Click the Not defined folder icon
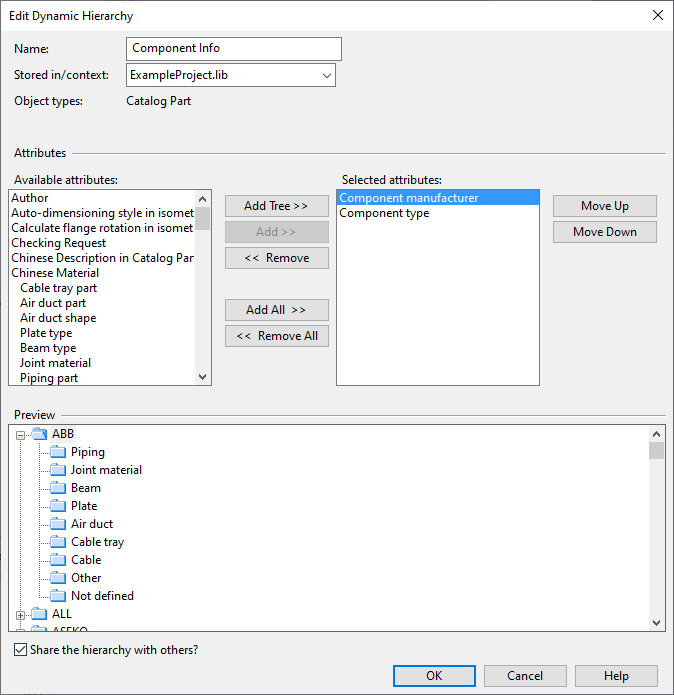Image resolution: width=674 pixels, height=695 pixels. 58,596
